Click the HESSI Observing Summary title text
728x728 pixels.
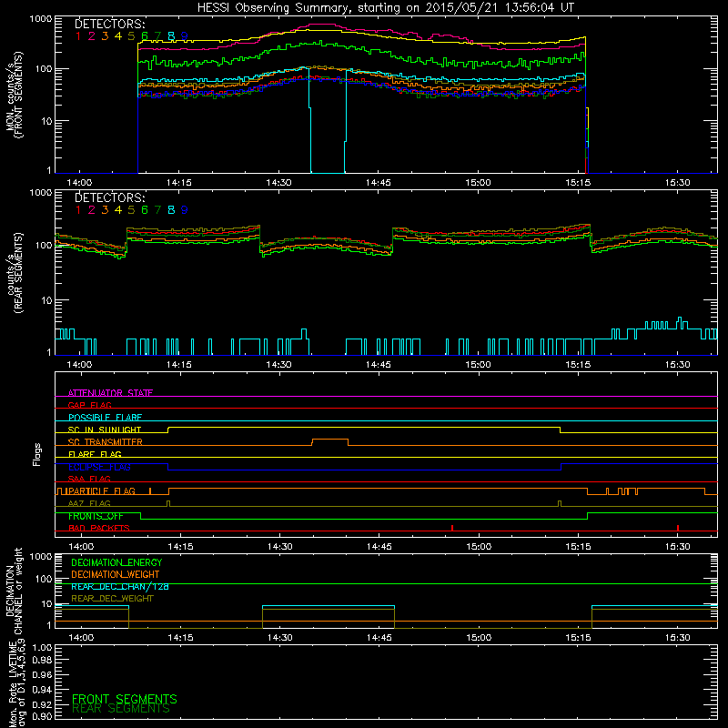386,8
